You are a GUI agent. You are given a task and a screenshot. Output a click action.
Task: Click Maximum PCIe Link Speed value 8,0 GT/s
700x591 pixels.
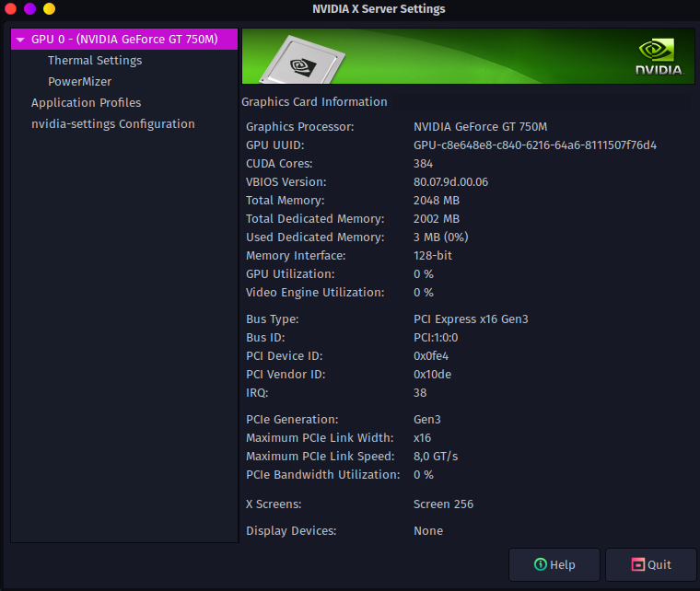(436, 457)
